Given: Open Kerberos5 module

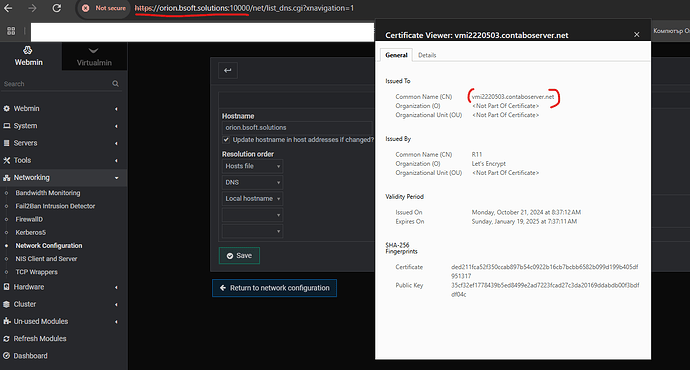Looking at the screenshot, I should coord(31,232).
